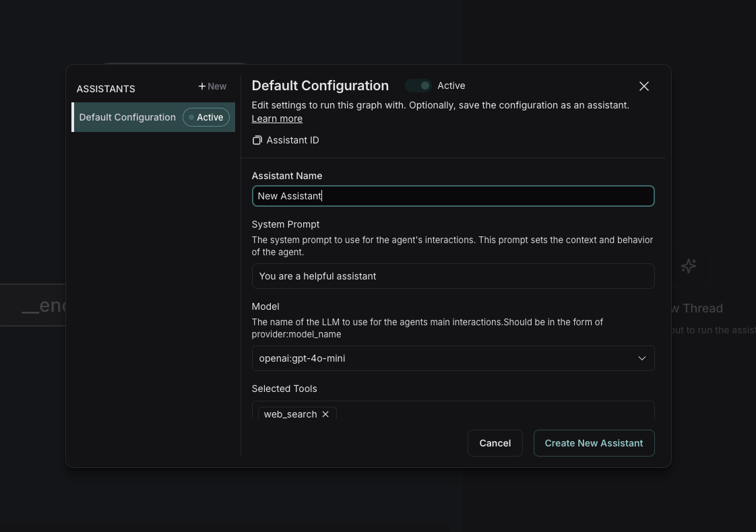Close the configuration dialog with the X
The height and width of the screenshot is (532, 756).
(644, 86)
